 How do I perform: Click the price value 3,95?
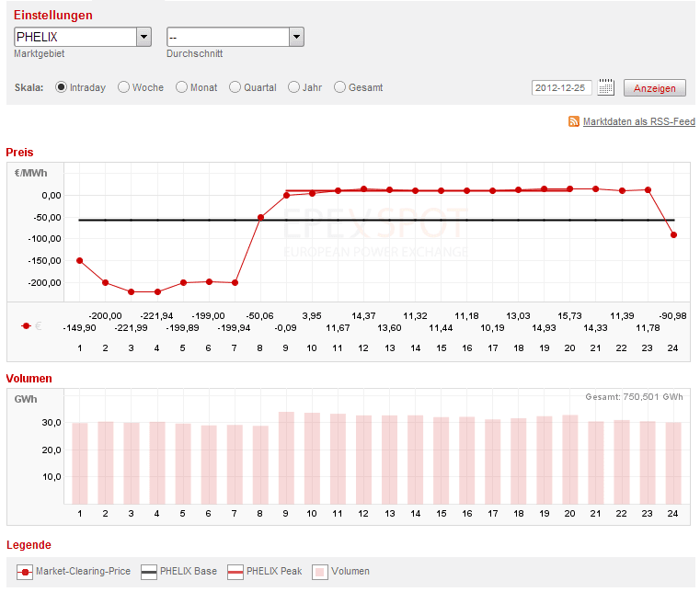point(312,316)
